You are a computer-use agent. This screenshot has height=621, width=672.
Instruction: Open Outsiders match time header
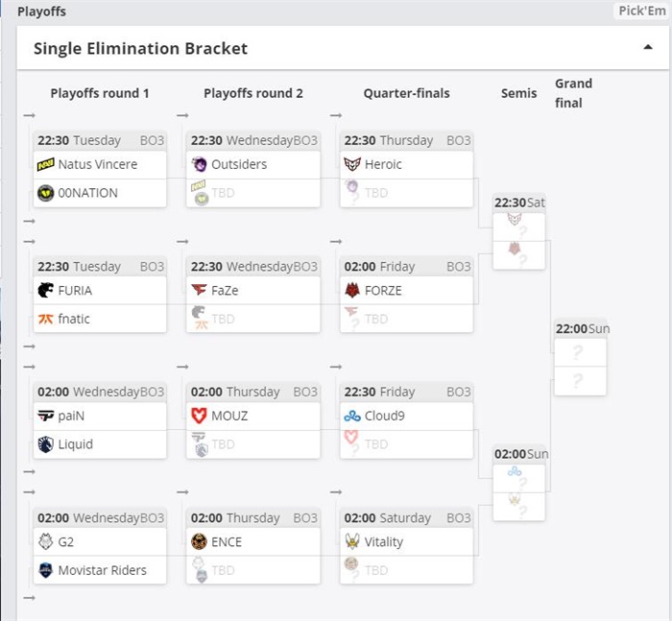[253, 140]
